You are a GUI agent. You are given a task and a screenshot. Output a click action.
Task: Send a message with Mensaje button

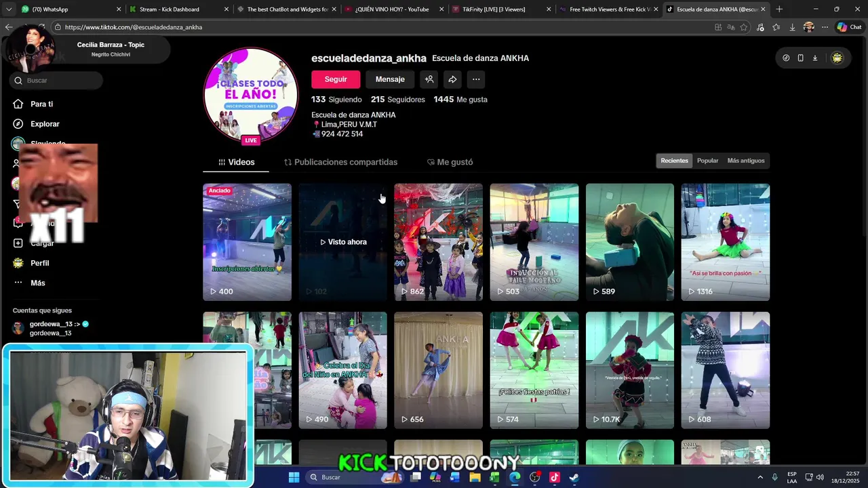tap(390, 79)
